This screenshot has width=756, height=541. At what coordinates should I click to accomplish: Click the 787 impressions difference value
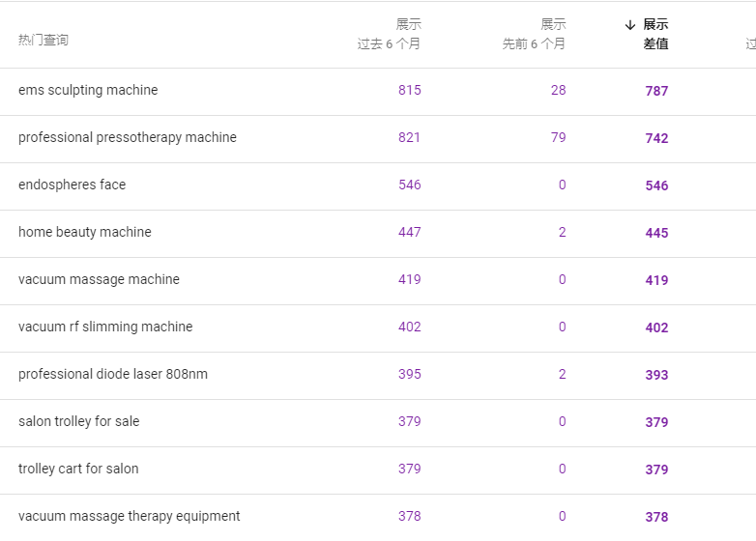tap(656, 91)
